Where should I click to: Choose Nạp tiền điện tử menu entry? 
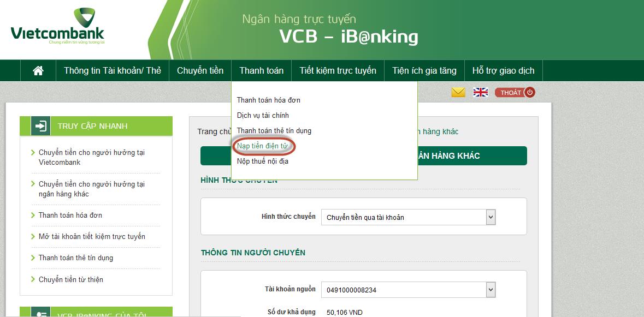262,146
